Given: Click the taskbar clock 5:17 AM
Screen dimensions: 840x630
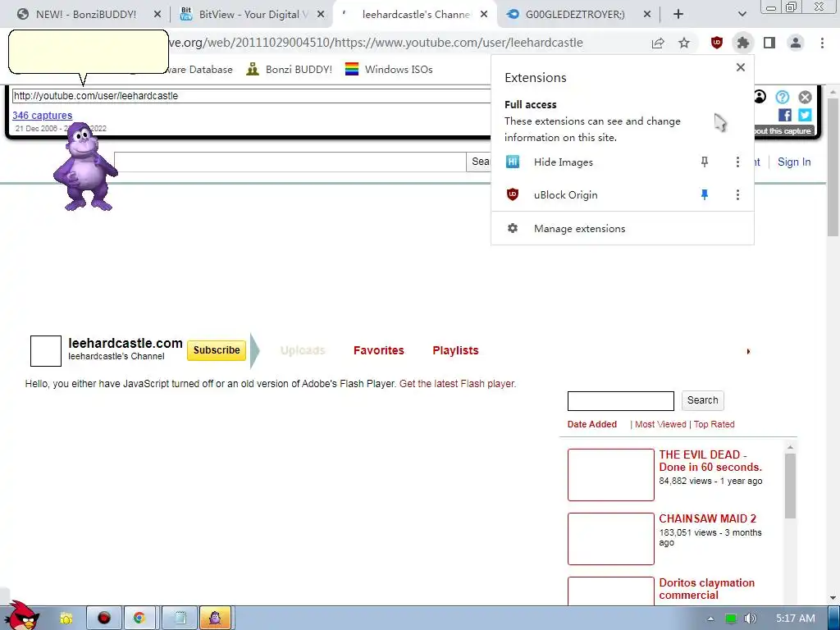Looking at the screenshot, I should [x=795, y=619].
